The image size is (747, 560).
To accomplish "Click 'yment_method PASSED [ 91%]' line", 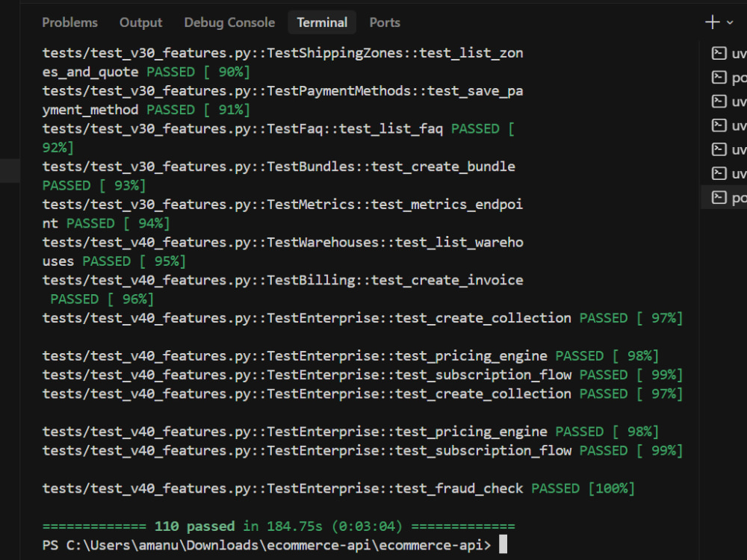I will [x=146, y=110].
